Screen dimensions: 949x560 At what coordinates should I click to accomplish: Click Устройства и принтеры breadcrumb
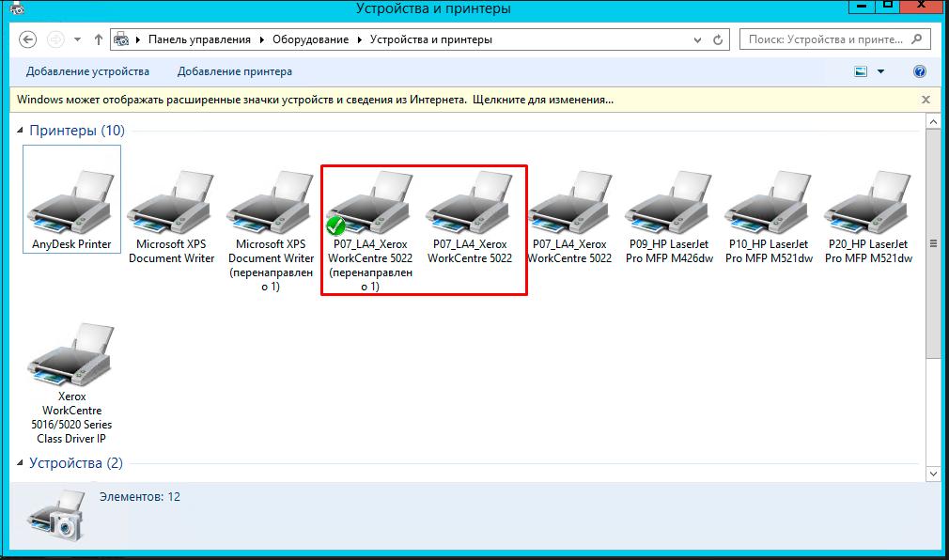click(x=431, y=39)
